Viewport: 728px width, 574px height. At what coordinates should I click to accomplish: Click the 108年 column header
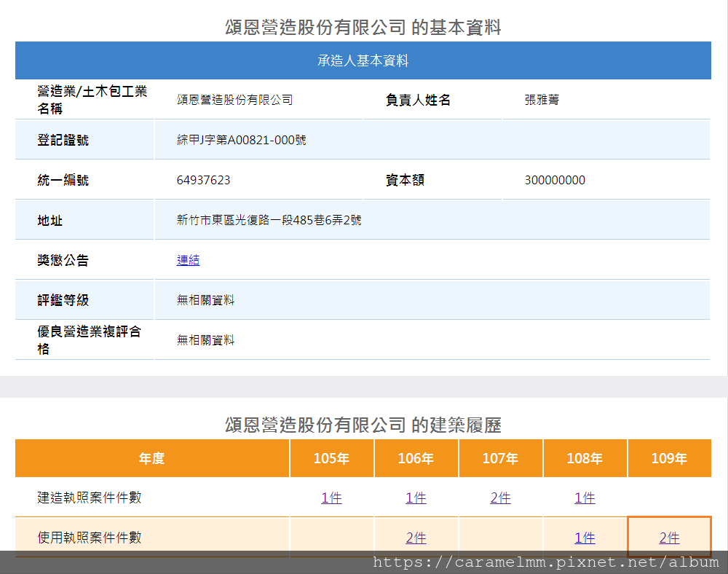tap(585, 458)
